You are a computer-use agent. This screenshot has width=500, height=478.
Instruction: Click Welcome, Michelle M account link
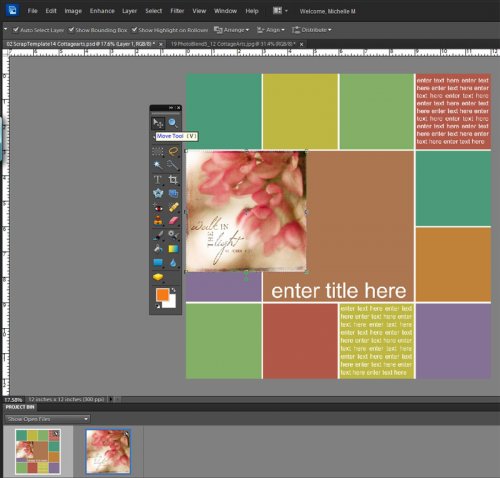click(327, 11)
